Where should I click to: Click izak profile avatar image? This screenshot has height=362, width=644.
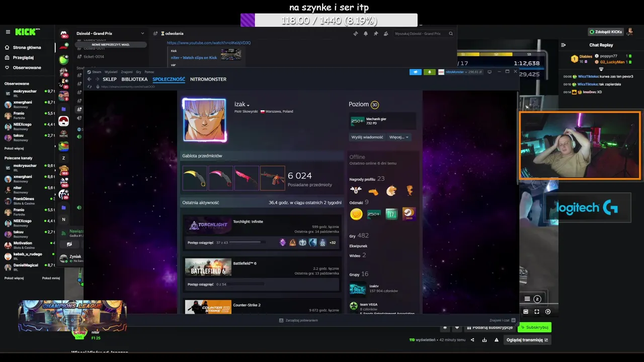204,120
